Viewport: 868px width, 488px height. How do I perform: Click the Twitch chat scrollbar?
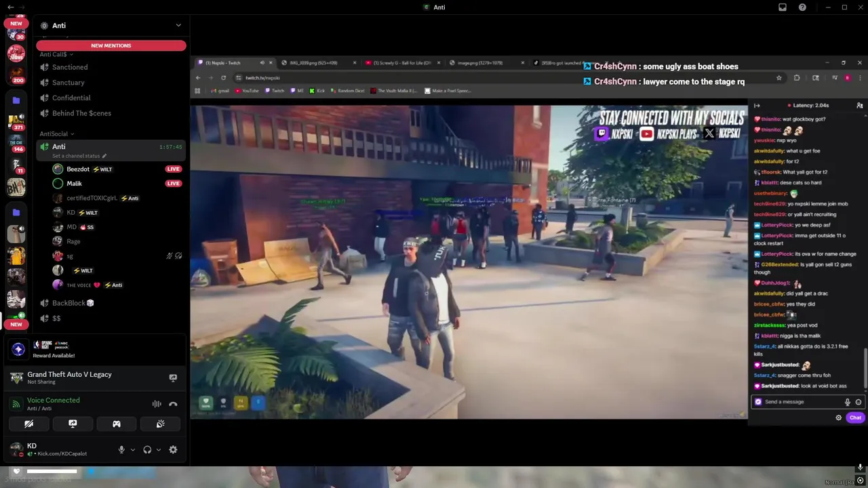tap(865, 369)
